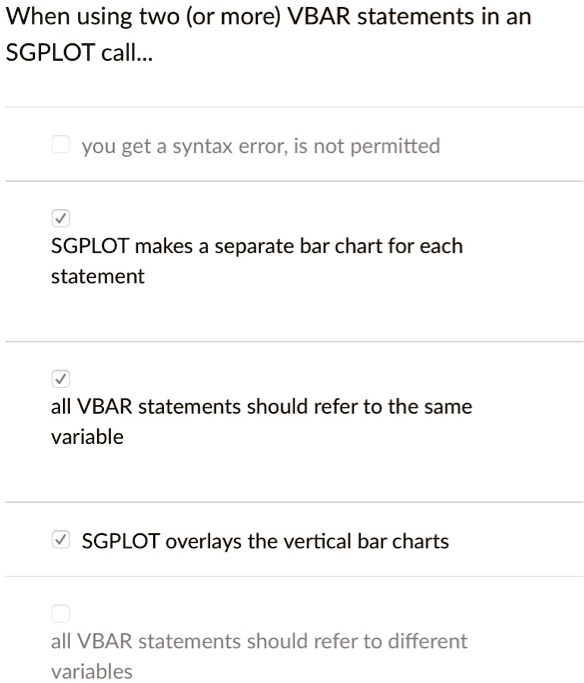Check the "you get a syntax error" checkbox
The height and width of the screenshot is (683, 584).
coord(61,144)
